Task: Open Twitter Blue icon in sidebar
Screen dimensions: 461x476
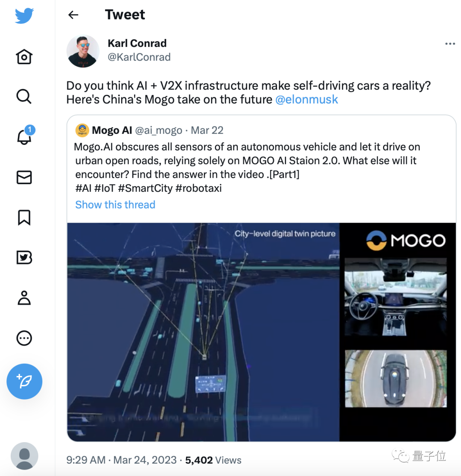Action: (24, 257)
